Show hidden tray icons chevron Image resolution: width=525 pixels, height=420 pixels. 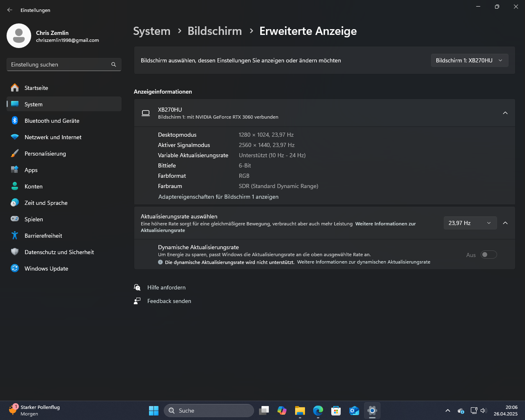coord(448,411)
